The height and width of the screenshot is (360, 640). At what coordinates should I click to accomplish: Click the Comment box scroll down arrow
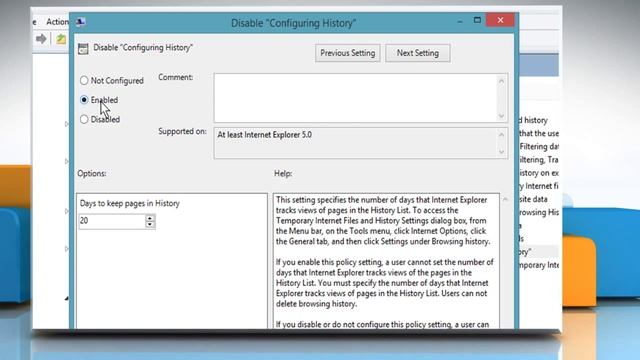[502, 116]
